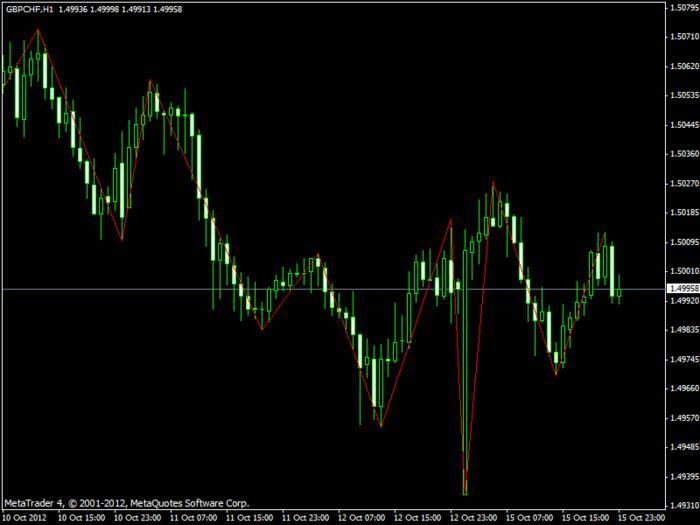Click the 1.49745 price axis label
Viewport: 700px width, 525px height.
pyautogui.click(x=684, y=359)
